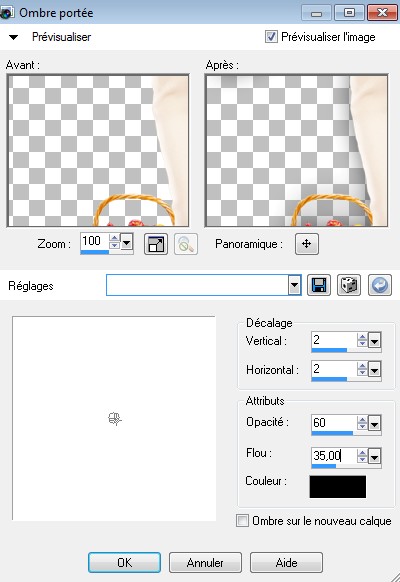
Task: Open the black Couleur swatch
Action: pos(338,487)
